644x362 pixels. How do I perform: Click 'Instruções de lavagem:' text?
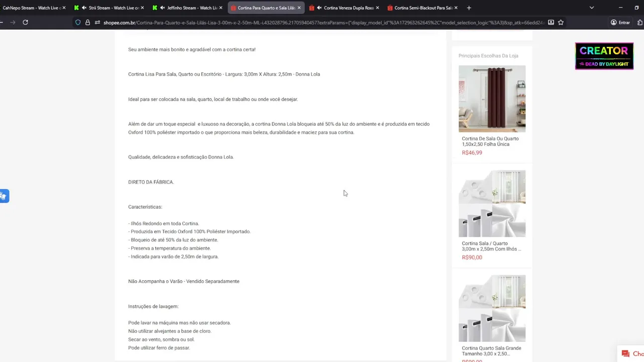point(153,306)
